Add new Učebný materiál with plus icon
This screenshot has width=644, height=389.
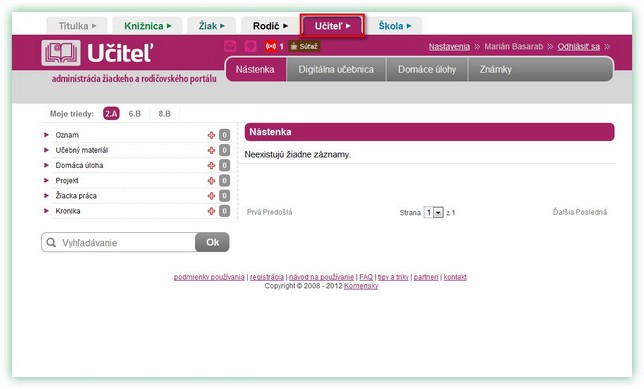(211, 150)
